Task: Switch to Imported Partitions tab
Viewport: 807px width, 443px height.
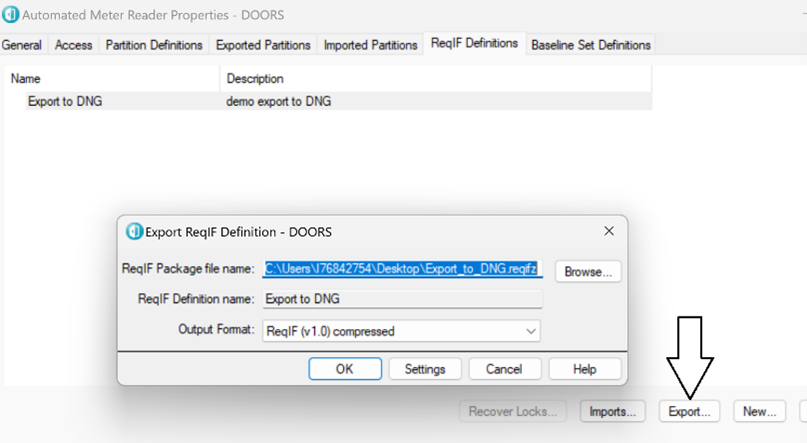Action: (x=370, y=45)
